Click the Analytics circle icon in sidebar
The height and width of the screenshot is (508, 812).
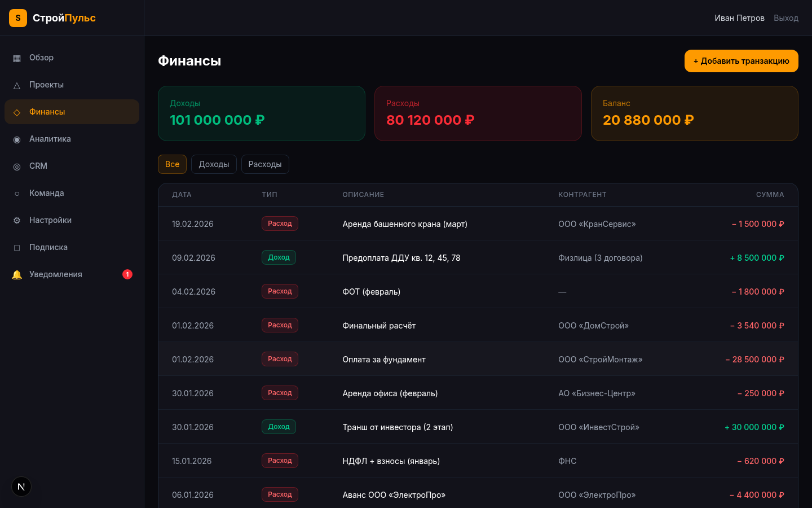coord(17,139)
